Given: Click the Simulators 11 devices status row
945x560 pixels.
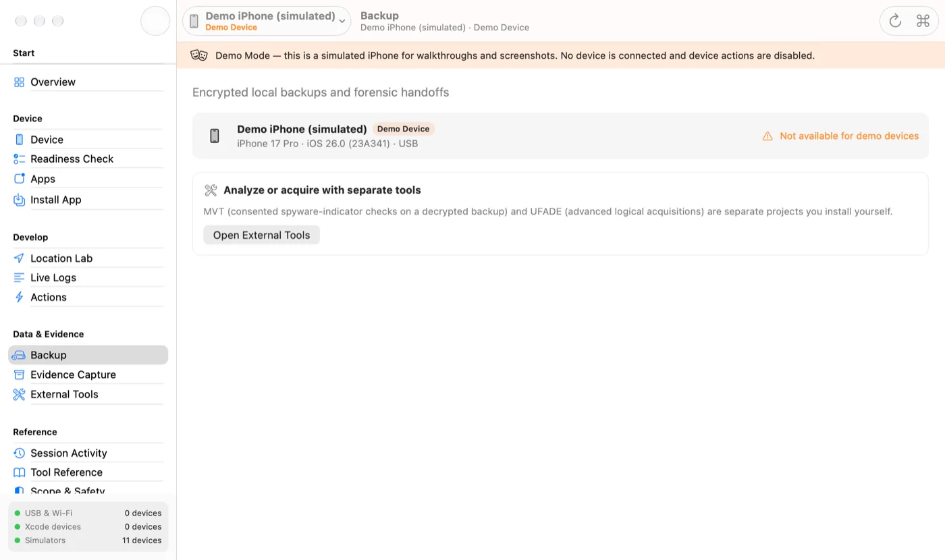Looking at the screenshot, I should click(88, 540).
